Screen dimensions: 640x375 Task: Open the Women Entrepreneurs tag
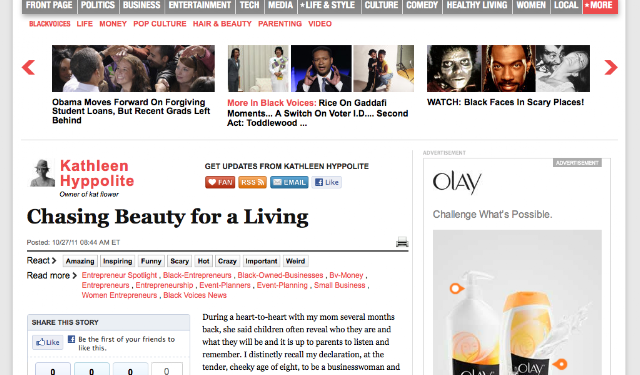coord(119,295)
